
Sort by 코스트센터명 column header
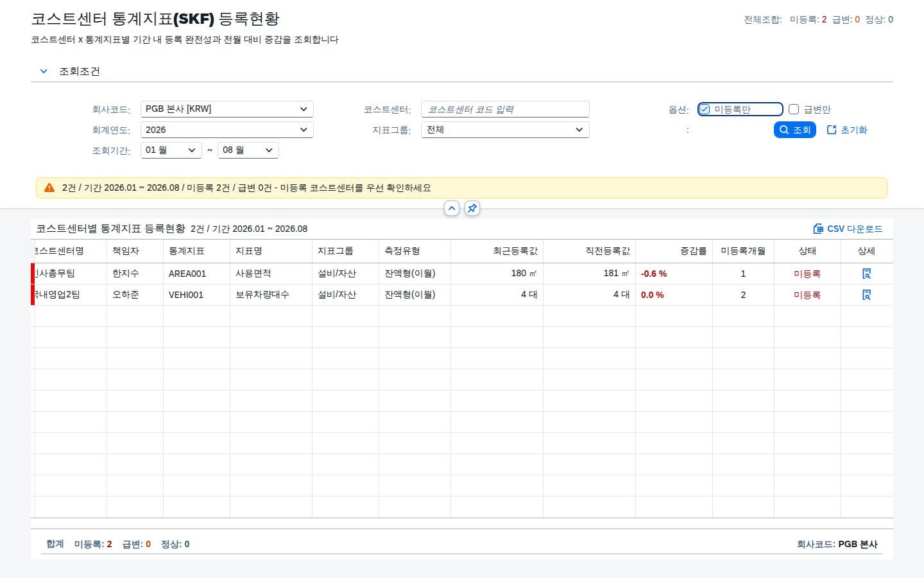(x=71, y=251)
